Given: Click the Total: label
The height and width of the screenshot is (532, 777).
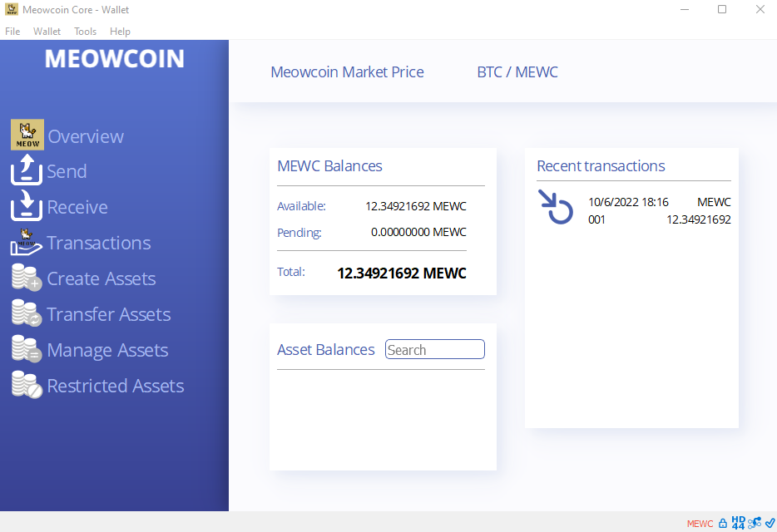Looking at the screenshot, I should click(291, 272).
